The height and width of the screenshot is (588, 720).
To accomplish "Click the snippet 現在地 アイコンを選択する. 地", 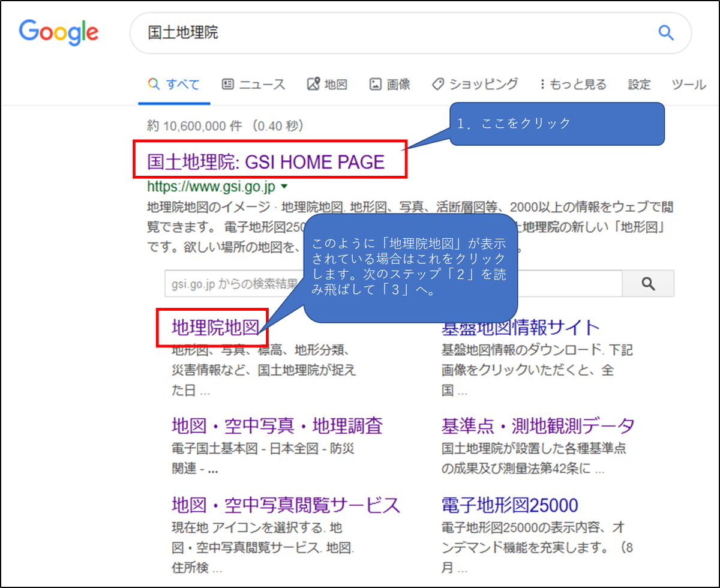I will pyautogui.click(x=257, y=527).
